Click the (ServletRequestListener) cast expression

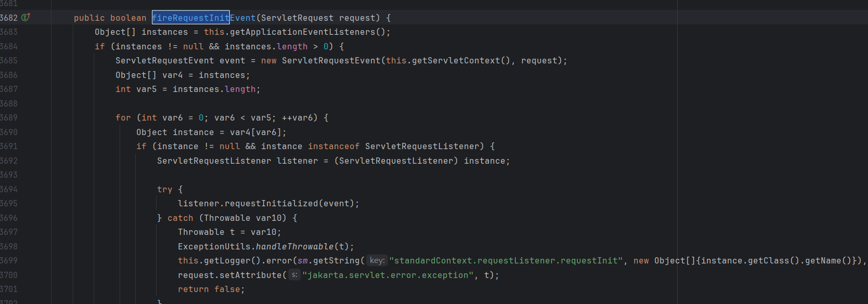(396, 161)
